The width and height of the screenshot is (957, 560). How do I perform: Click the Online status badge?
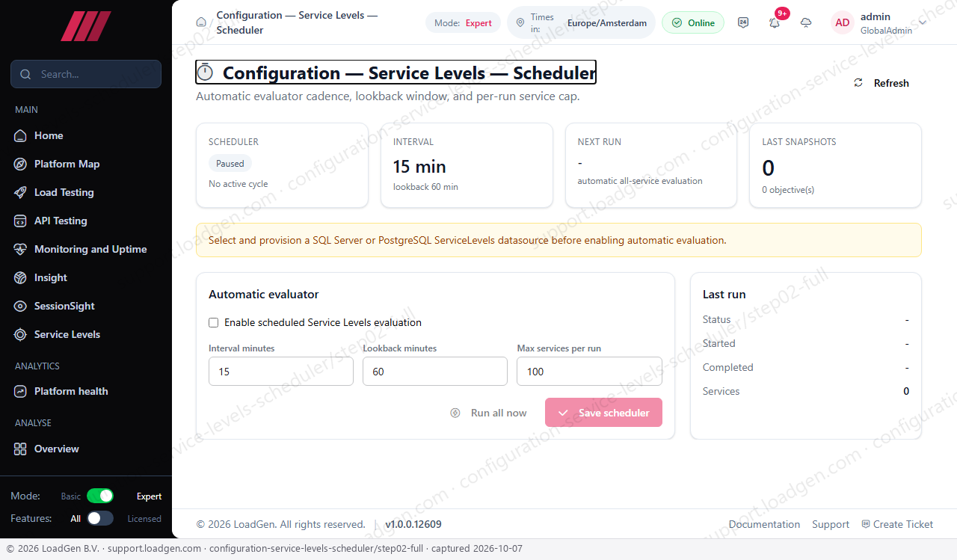tap(693, 22)
